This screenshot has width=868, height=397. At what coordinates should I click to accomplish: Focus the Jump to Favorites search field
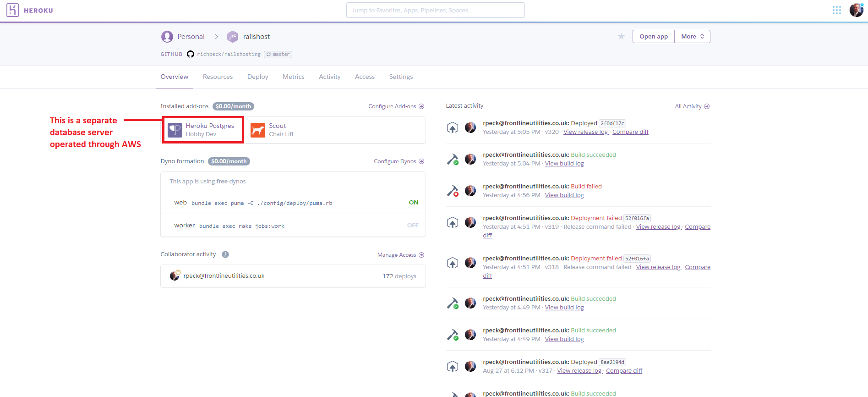pos(435,10)
